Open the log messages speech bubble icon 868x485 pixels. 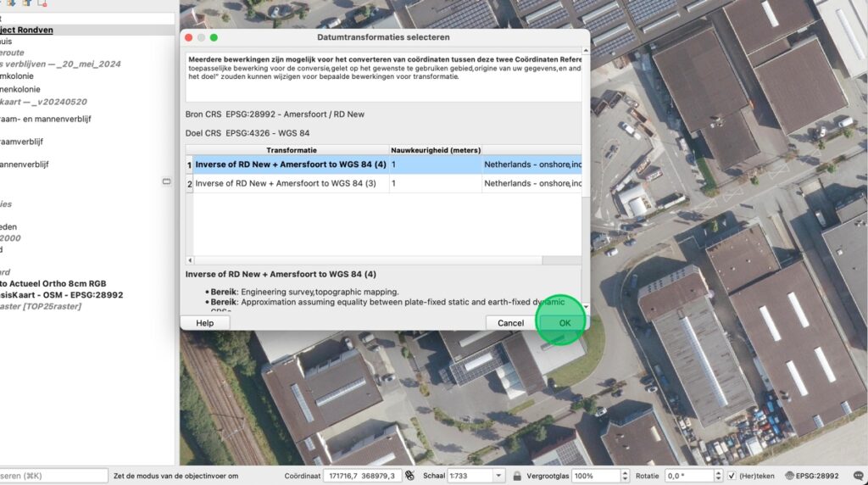[857, 476]
